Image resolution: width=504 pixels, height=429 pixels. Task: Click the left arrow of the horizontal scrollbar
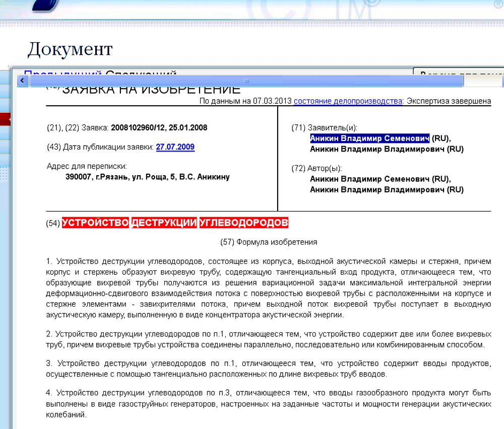click(22, 81)
